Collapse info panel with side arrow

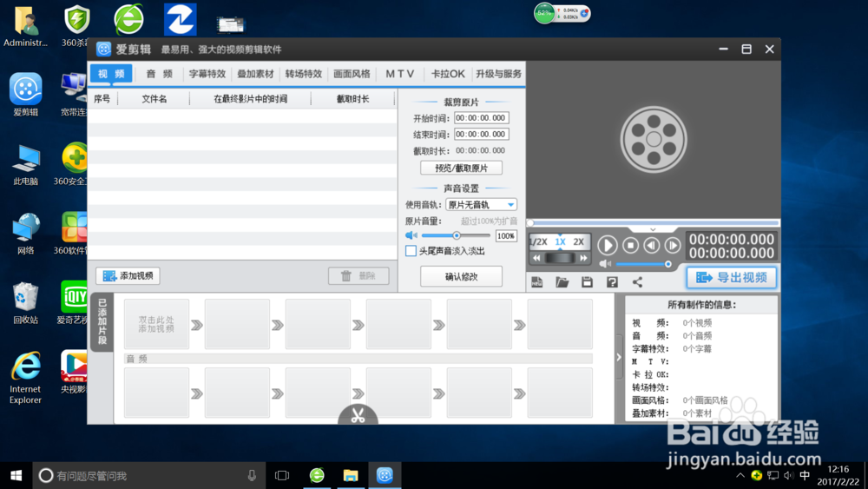pos(619,357)
